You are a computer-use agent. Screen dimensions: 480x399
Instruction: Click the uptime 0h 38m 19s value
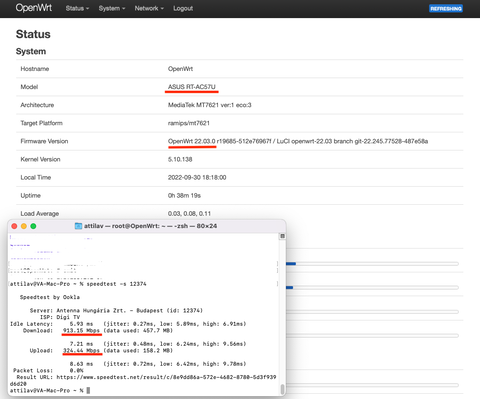pyautogui.click(x=184, y=195)
